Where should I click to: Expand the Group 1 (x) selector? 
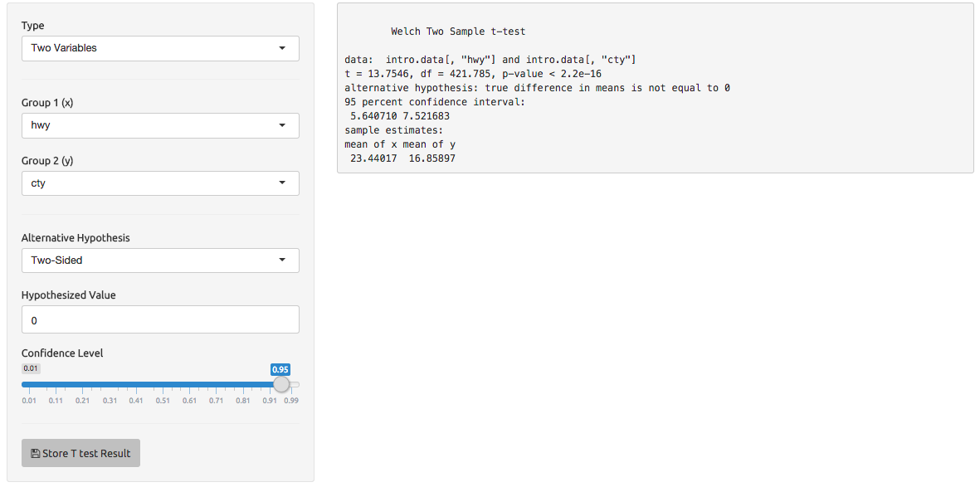(x=160, y=125)
